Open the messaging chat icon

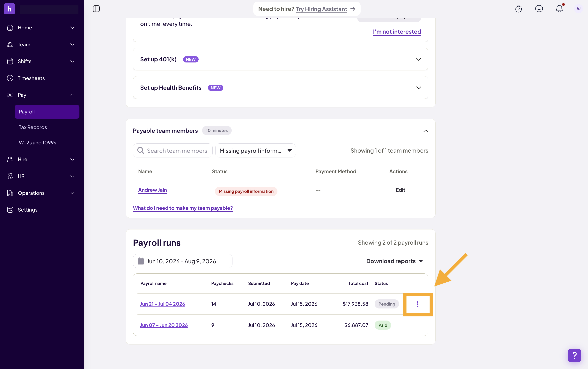[539, 9]
